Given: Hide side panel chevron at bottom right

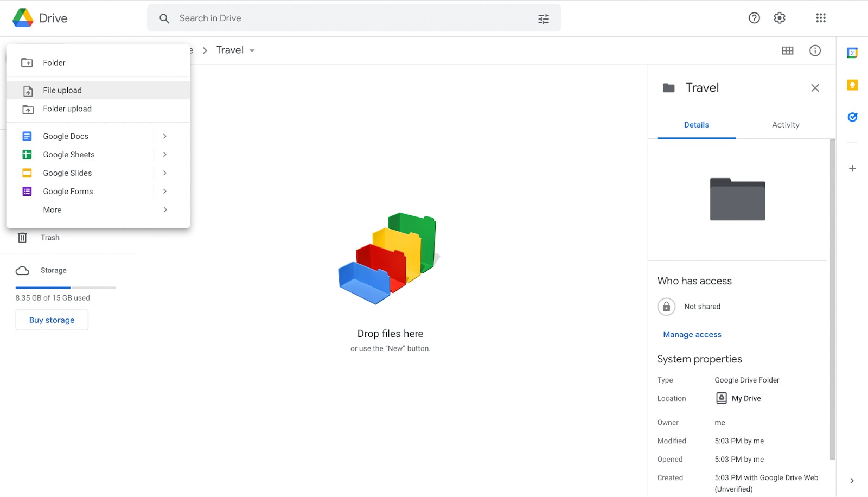Looking at the screenshot, I should pyautogui.click(x=852, y=481).
